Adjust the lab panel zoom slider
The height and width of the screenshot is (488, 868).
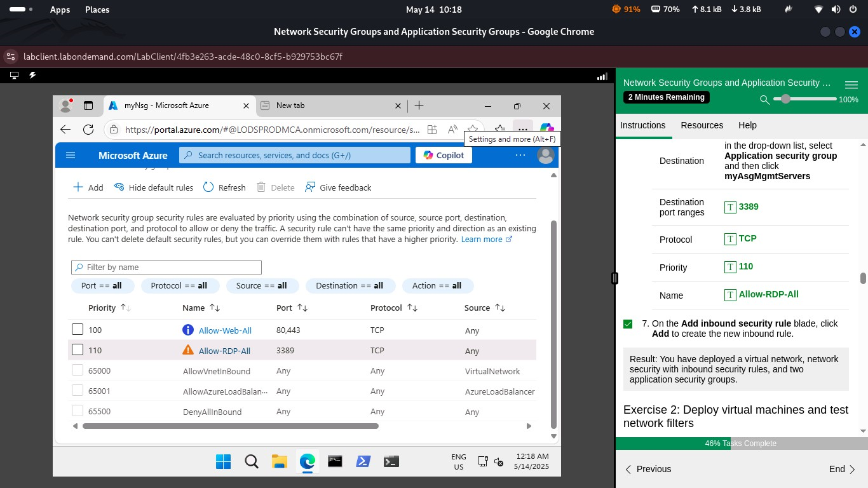[785, 99]
